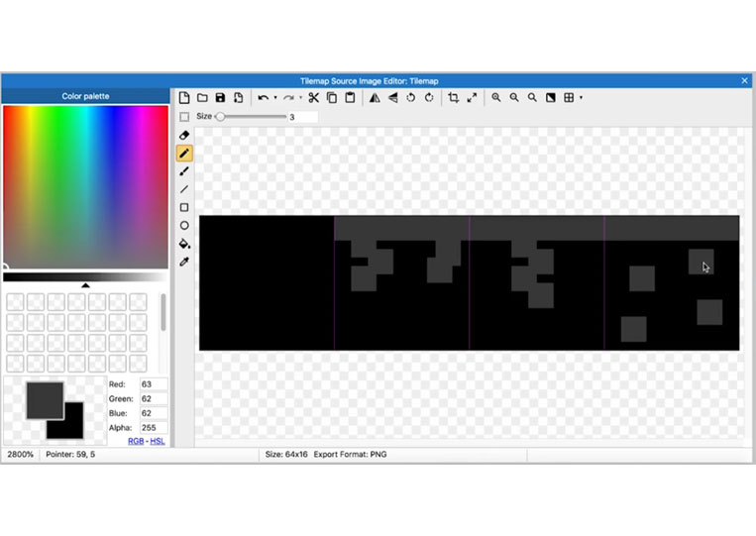Edit the Green value field

(154, 398)
